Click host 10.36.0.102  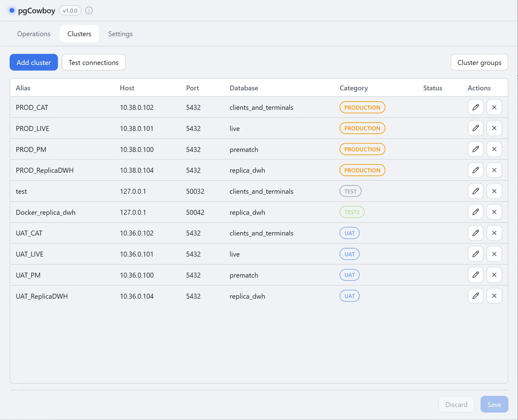point(137,233)
